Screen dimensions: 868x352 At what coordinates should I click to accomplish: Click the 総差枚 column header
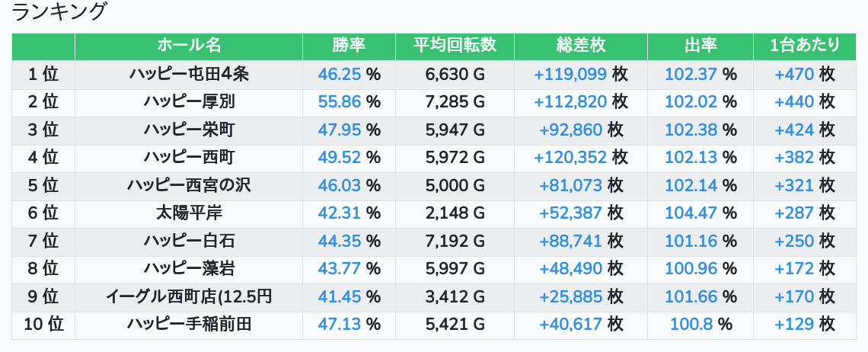pyautogui.click(x=581, y=46)
